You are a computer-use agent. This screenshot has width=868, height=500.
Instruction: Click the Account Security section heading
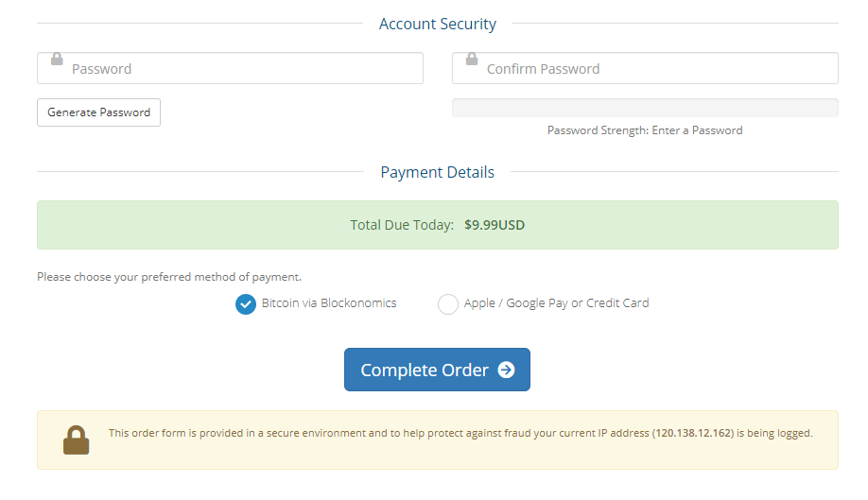click(x=438, y=25)
